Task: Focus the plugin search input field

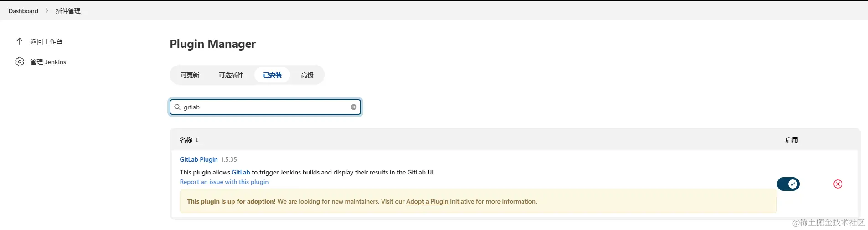Action: tap(264, 107)
